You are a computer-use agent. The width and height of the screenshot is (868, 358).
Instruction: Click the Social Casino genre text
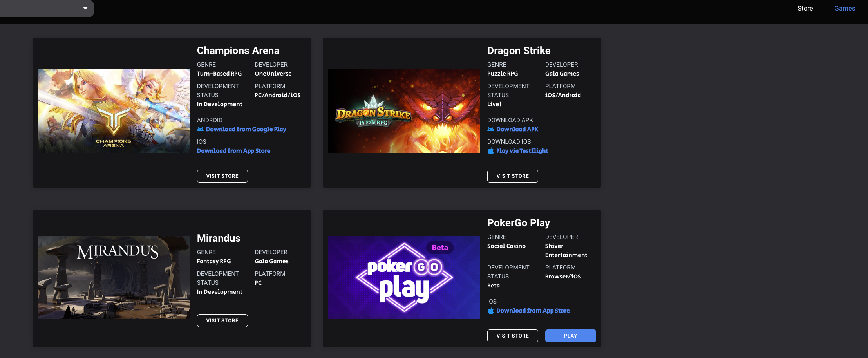(x=506, y=246)
